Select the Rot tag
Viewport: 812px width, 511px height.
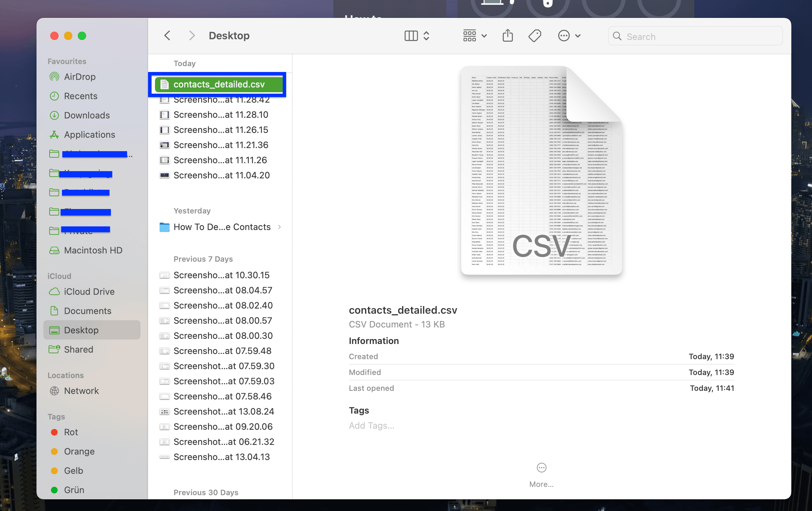click(x=71, y=432)
